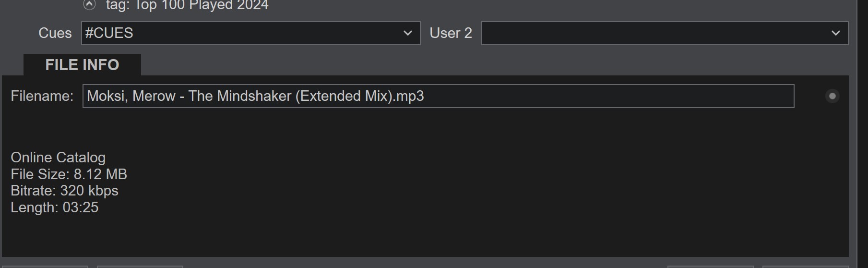Click the Length 03:25 line
The width and height of the screenshot is (868, 268).
(x=54, y=207)
